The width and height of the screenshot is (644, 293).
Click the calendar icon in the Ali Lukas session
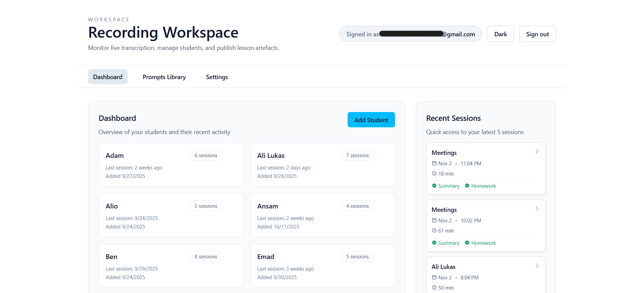click(x=434, y=277)
